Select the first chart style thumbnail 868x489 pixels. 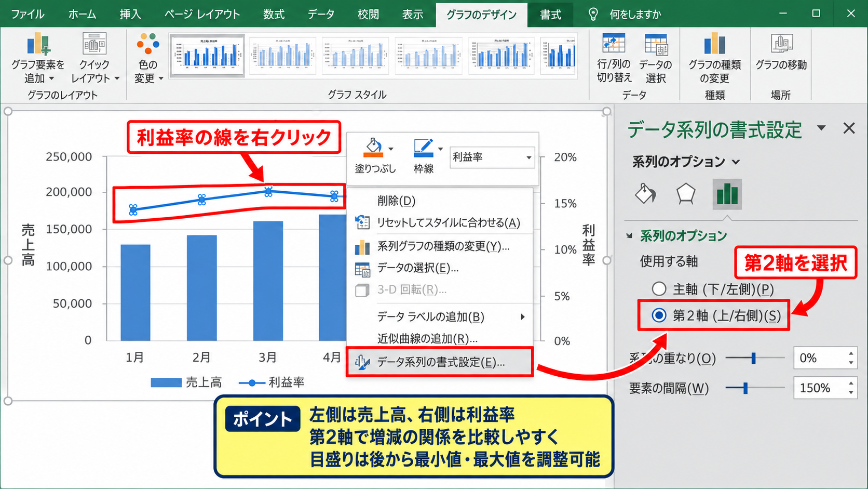[x=207, y=56]
